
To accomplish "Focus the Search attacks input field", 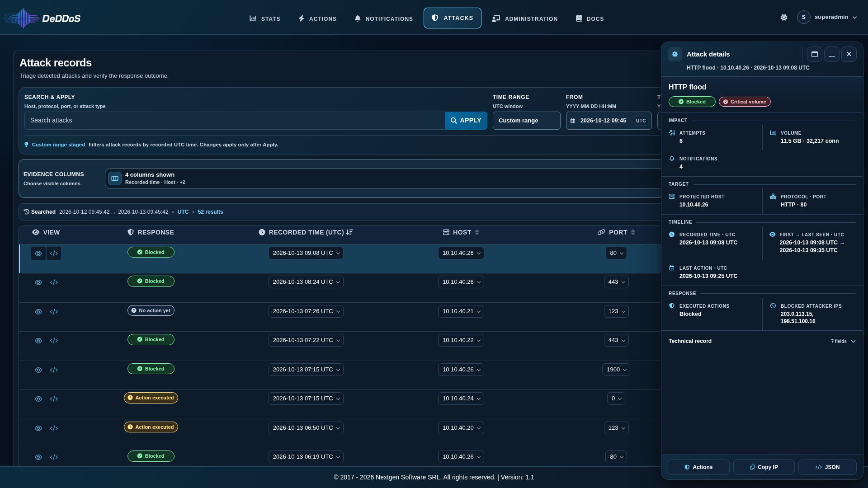I will [235, 121].
